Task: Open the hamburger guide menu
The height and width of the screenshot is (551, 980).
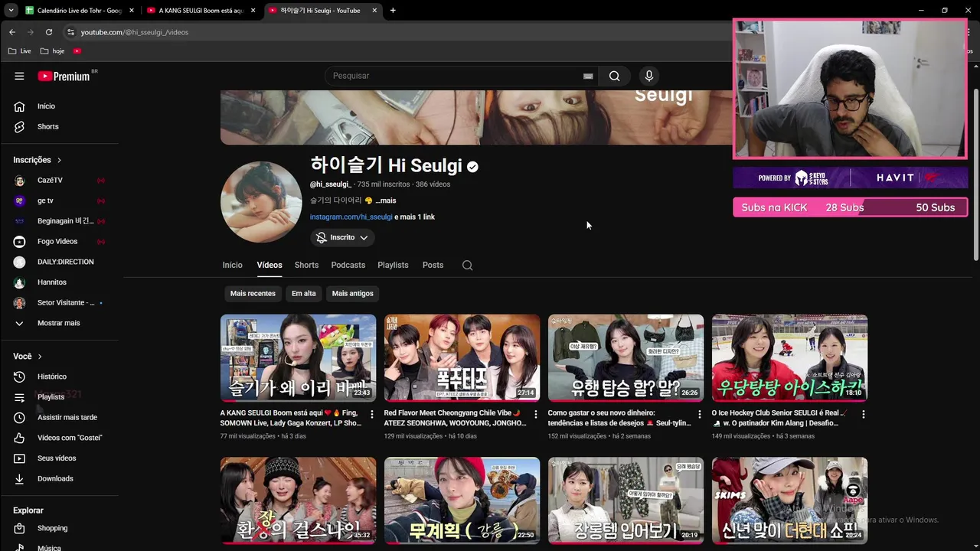Action: coord(19,76)
